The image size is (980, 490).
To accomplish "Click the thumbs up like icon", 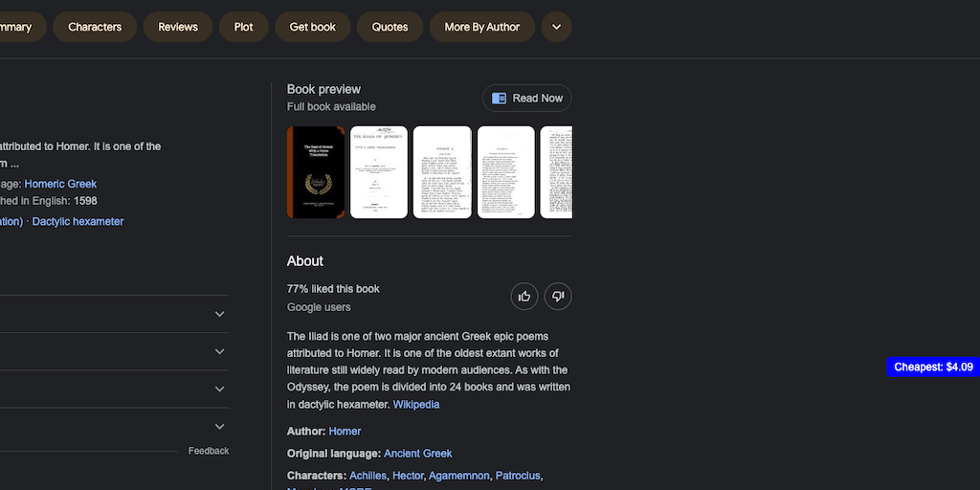I will coord(524,297).
